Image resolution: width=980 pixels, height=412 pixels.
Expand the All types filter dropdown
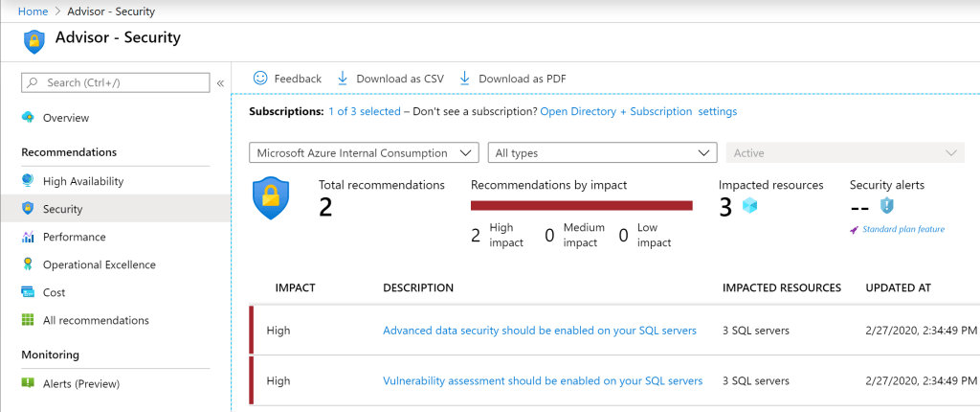601,153
